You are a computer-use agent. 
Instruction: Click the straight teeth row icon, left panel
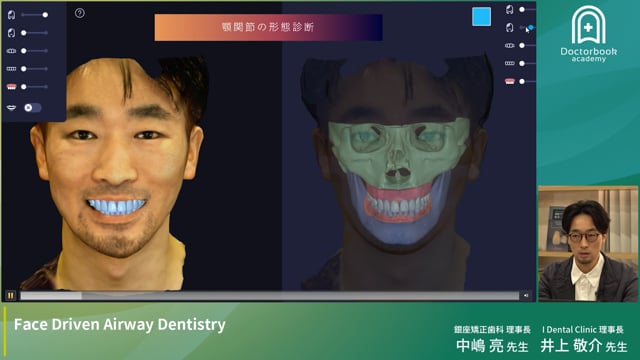11,69
